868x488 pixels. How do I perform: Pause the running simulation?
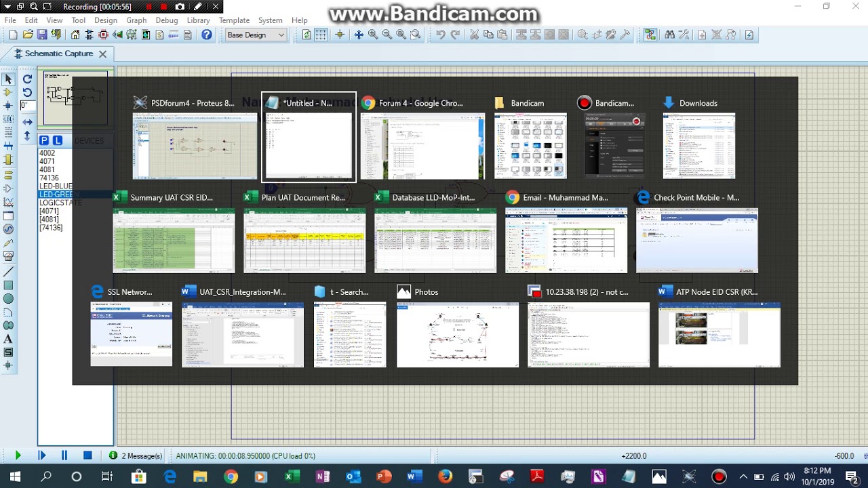click(x=64, y=456)
